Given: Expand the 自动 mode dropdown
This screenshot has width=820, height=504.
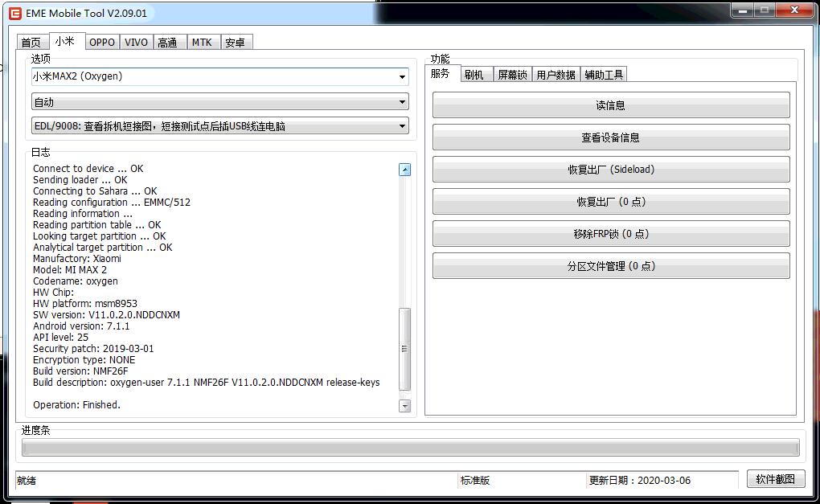Looking at the screenshot, I should click(x=402, y=102).
